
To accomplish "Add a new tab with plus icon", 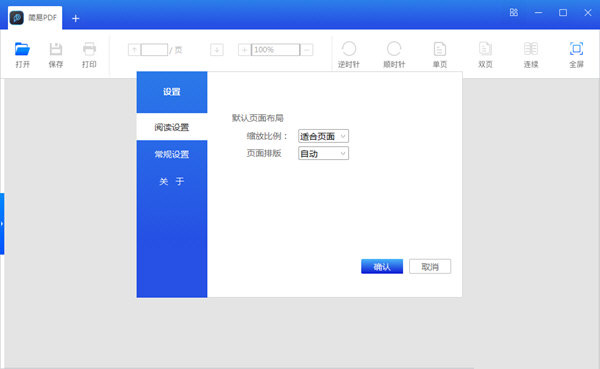I will 75,18.
